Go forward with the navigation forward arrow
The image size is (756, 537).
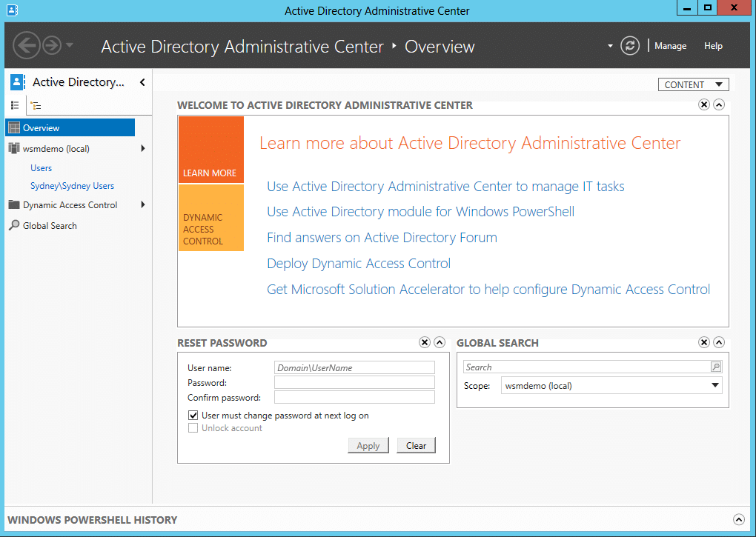click(x=52, y=45)
